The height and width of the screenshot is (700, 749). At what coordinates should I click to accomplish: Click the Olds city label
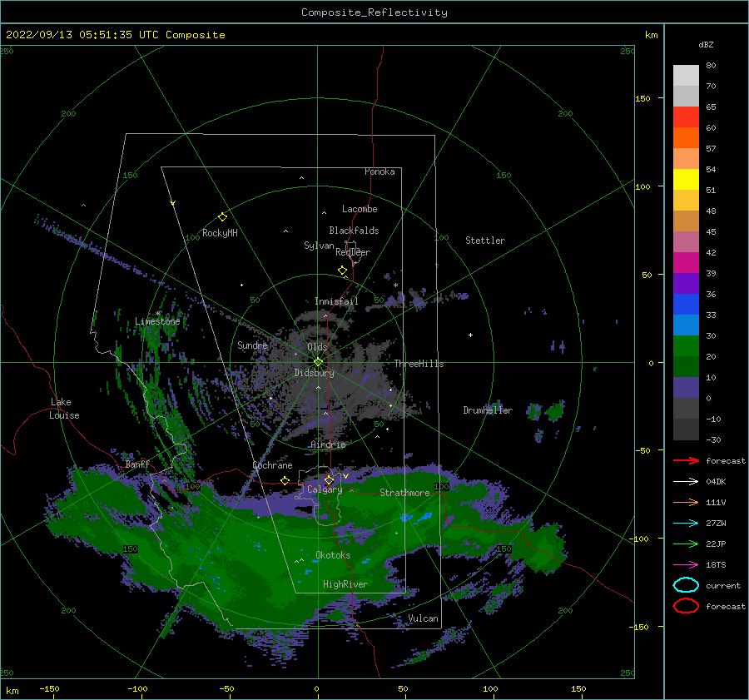click(317, 347)
